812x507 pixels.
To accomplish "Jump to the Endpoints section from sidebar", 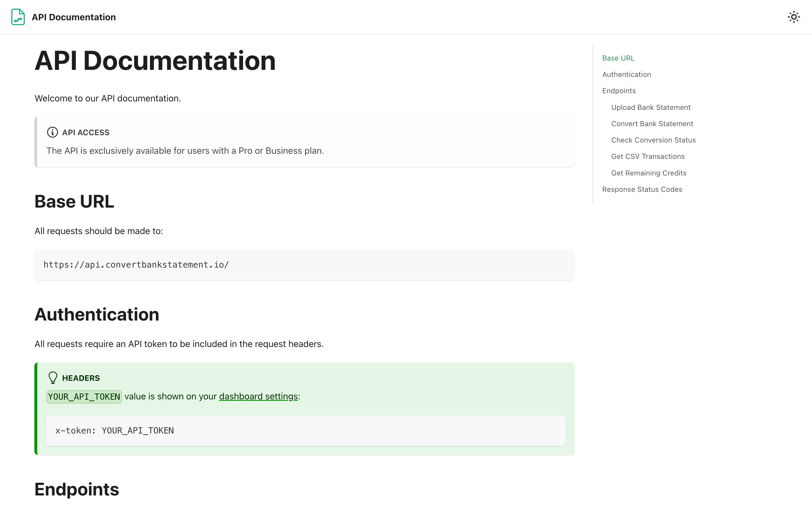I will click(x=619, y=90).
